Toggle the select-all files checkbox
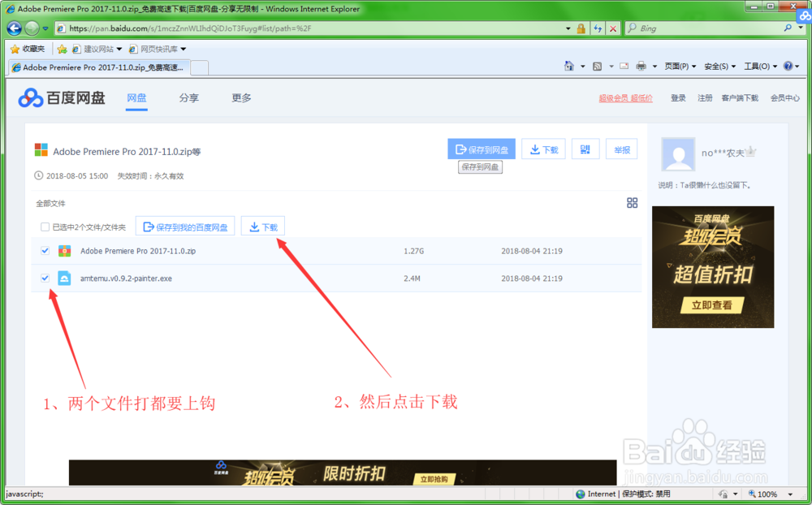This screenshot has width=812, height=505. click(45, 227)
